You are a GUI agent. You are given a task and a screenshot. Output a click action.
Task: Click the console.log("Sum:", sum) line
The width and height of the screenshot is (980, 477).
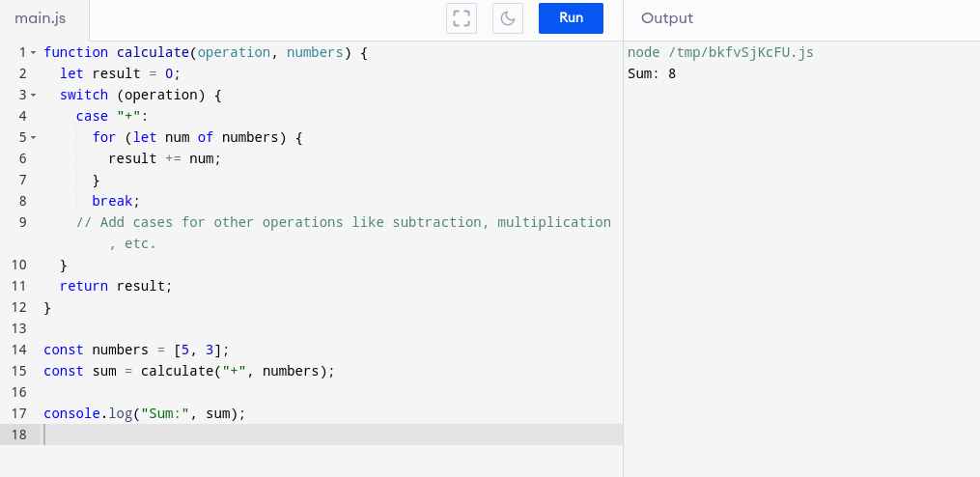[145, 414]
